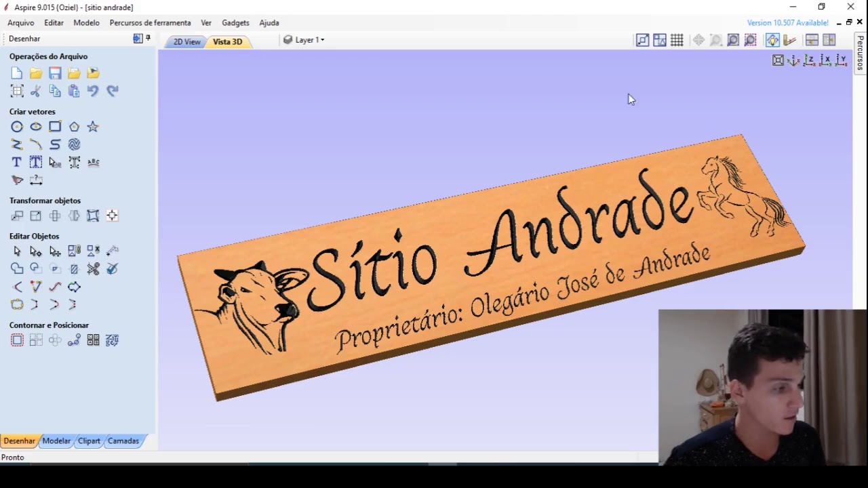Open the Editar menu
Screen dimensions: 868x488
(x=54, y=23)
